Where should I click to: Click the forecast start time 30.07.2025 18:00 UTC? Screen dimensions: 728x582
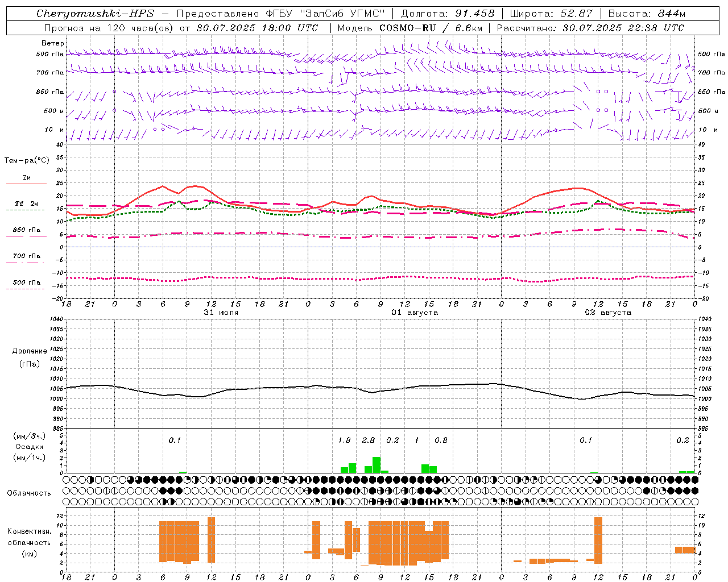click(x=257, y=28)
